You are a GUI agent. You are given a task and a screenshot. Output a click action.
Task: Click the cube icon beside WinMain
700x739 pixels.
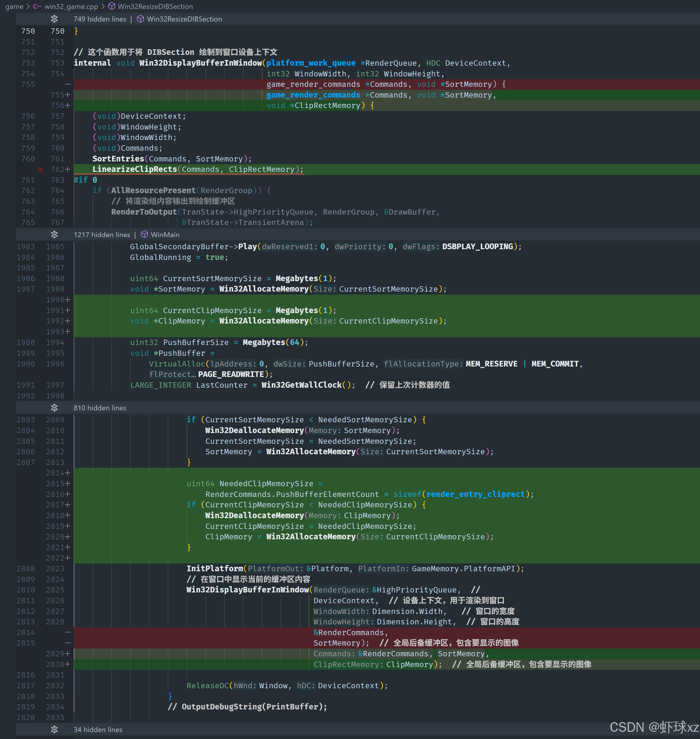[x=144, y=235]
